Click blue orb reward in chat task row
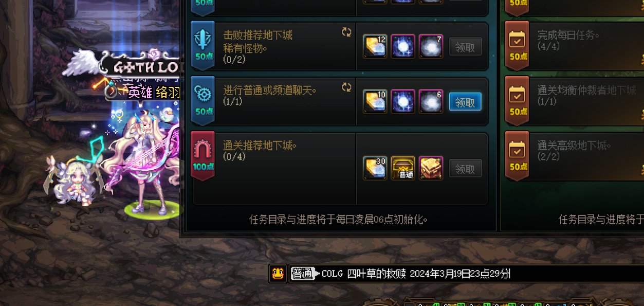Screen dimensions: 644x306 pos(403,102)
